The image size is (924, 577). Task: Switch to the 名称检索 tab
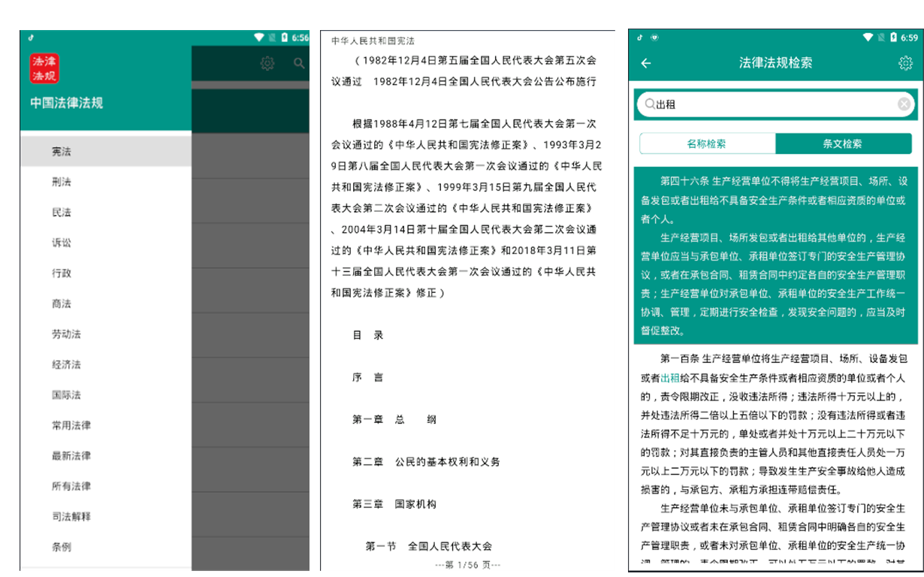(707, 143)
